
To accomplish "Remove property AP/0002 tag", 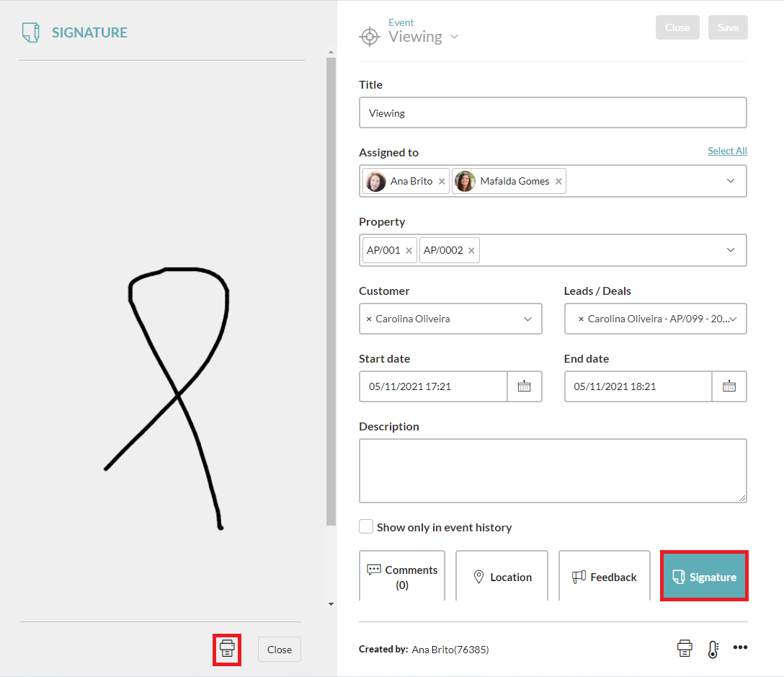I will pyautogui.click(x=471, y=250).
